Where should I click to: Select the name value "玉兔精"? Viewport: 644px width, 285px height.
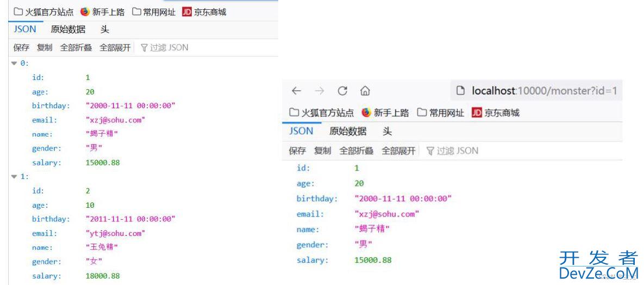tap(102, 247)
